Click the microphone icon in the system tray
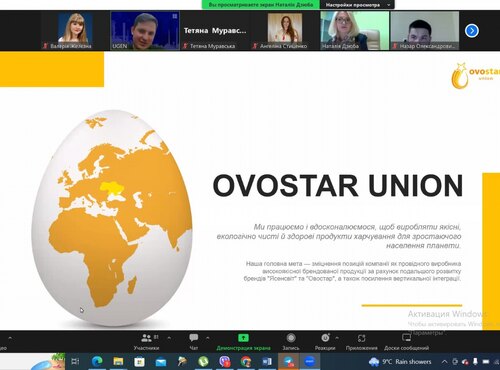This screenshot has width=500, height=370. click(x=475, y=362)
